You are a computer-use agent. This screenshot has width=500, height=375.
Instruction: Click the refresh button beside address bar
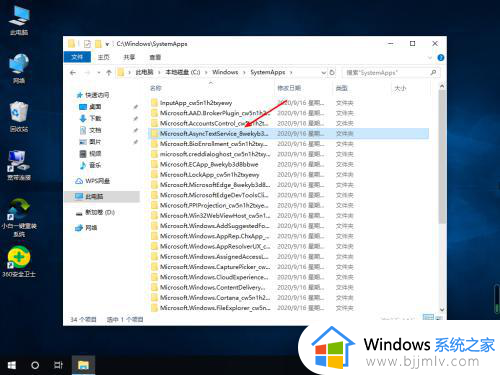pos(332,72)
